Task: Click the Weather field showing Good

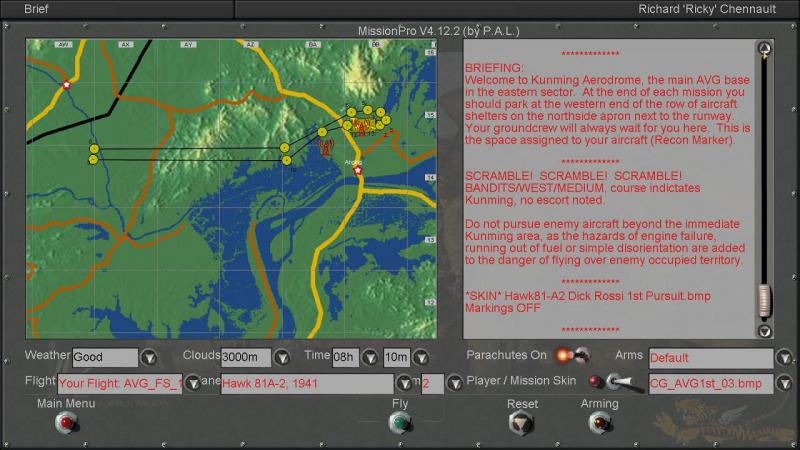Action: click(105, 357)
